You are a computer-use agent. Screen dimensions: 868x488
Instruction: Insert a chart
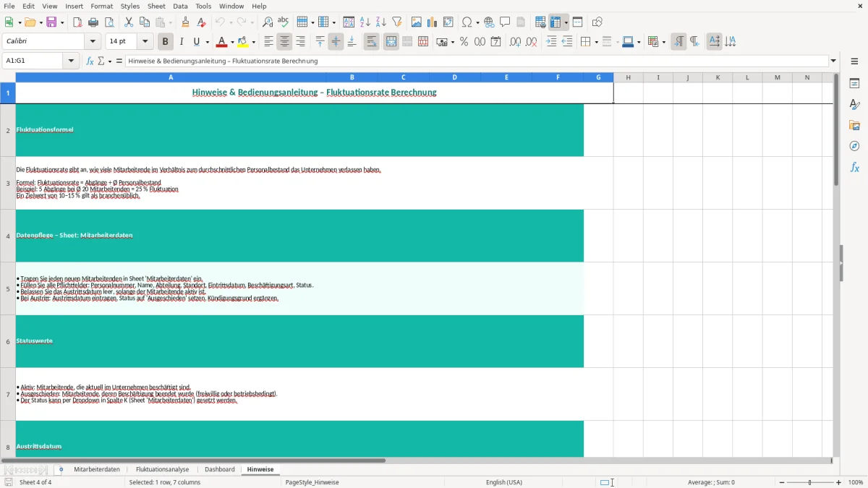[x=433, y=22]
